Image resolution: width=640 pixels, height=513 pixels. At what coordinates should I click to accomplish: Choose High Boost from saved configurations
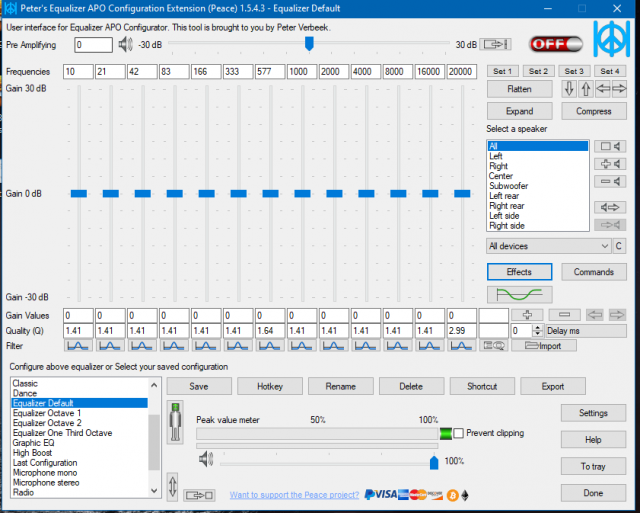tap(35, 452)
